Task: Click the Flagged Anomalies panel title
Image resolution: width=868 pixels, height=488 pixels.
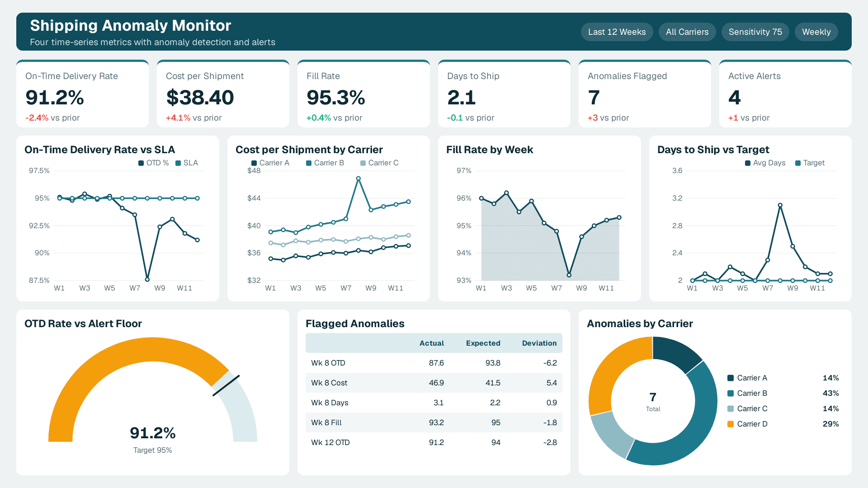Action: point(355,324)
